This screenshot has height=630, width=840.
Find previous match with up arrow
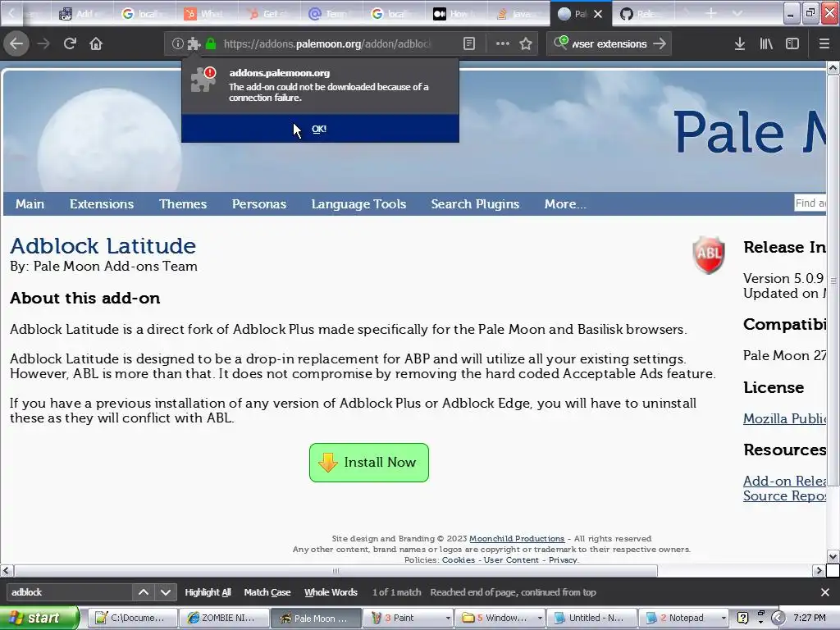click(144, 592)
